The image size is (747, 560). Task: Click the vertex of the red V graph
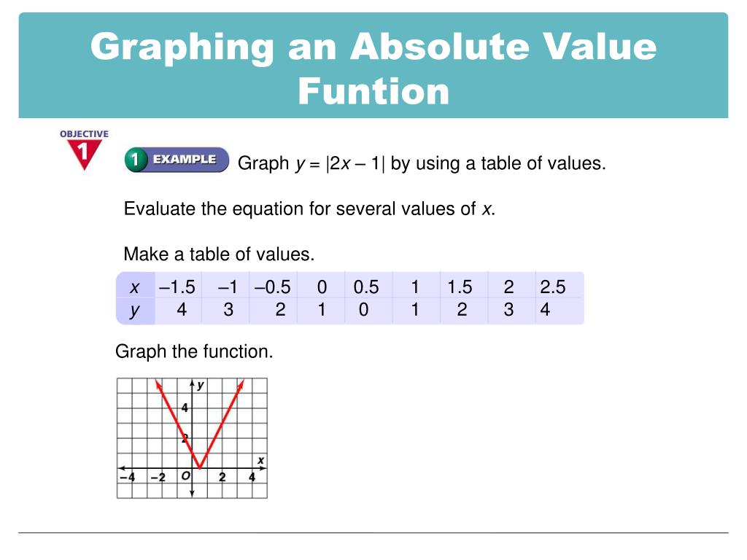coord(200,467)
